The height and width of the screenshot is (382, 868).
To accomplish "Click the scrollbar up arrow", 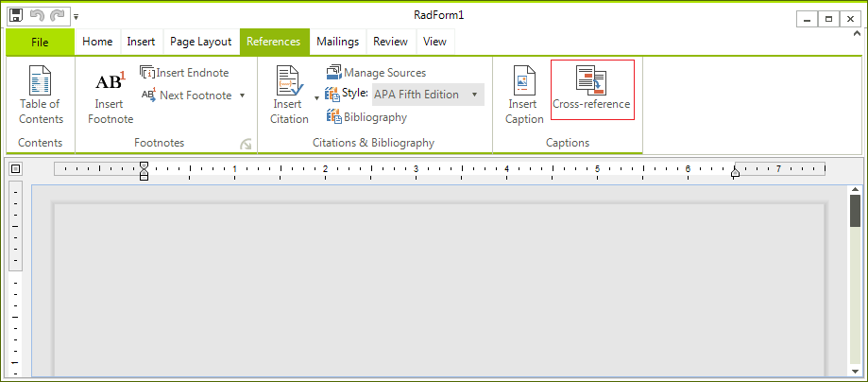I will coord(856,190).
